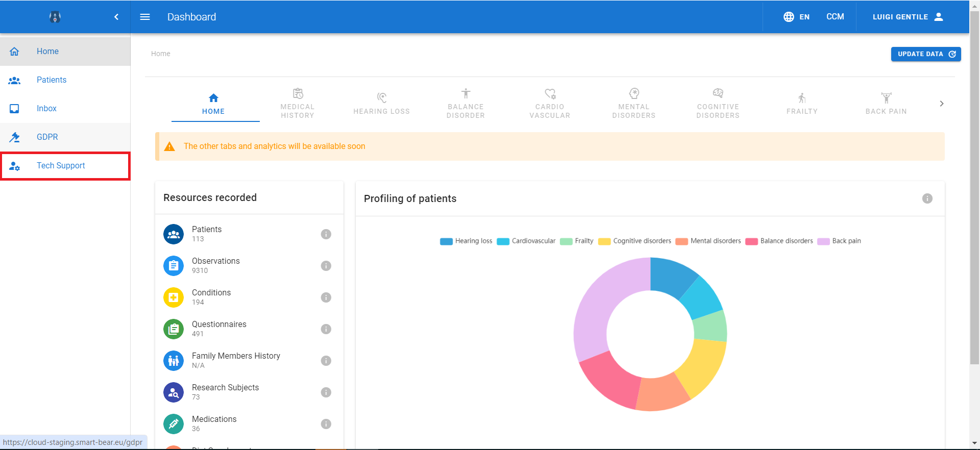The width and height of the screenshot is (980, 450).
Task: Toggle Mental disorders legend item
Action: pyautogui.click(x=708, y=241)
